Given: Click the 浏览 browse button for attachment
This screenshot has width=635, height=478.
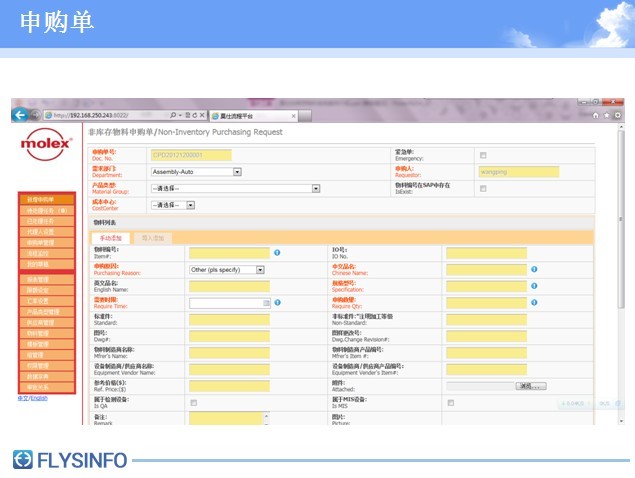Looking at the screenshot, I should [x=529, y=386].
